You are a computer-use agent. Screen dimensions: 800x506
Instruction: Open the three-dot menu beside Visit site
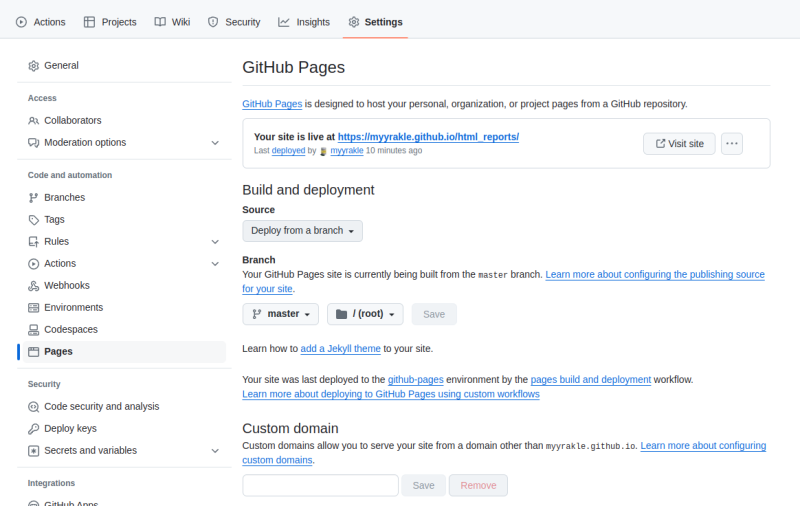[732, 144]
